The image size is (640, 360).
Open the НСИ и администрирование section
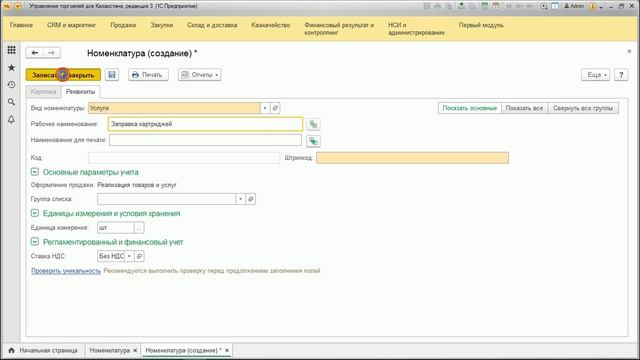(416, 29)
